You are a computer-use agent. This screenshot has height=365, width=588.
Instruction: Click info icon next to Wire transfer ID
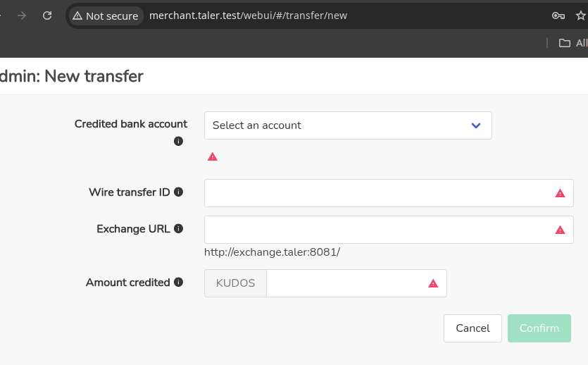[178, 192]
